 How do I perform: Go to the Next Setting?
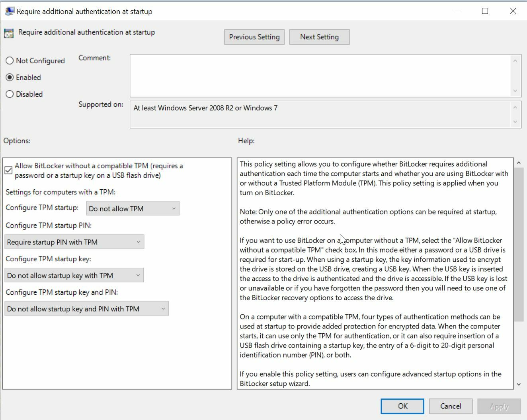click(x=319, y=37)
